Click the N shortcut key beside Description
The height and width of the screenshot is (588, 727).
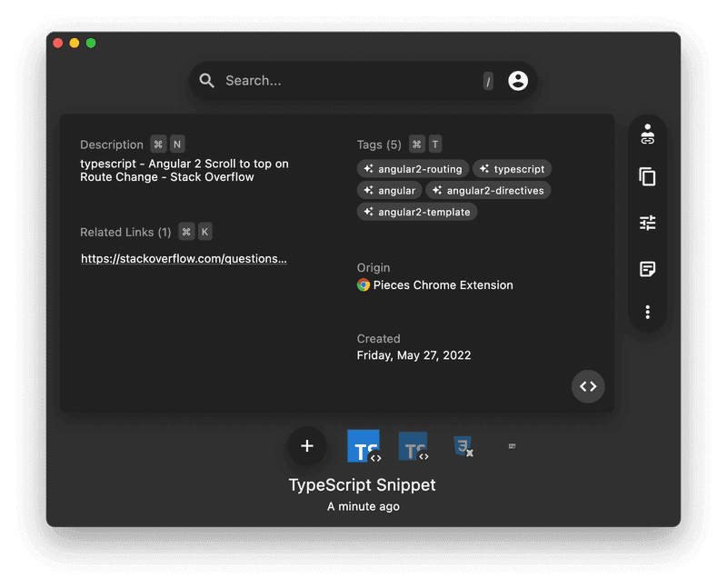[177, 145]
